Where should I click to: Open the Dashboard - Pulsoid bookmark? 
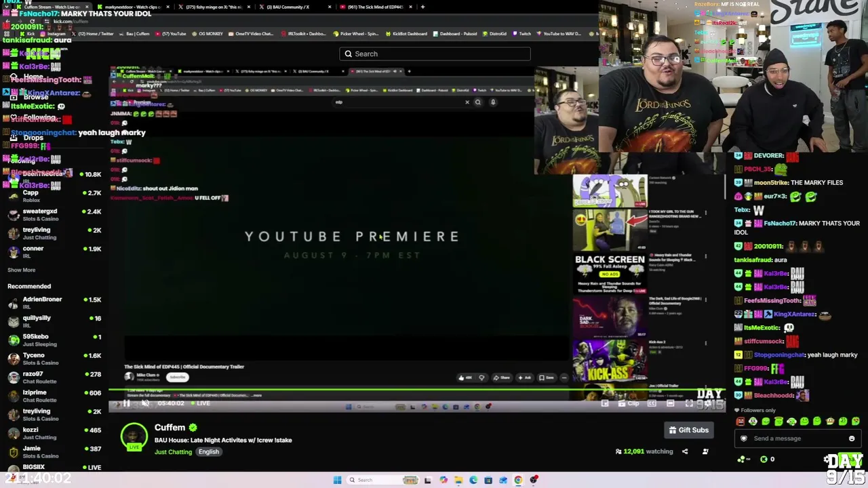click(456, 34)
